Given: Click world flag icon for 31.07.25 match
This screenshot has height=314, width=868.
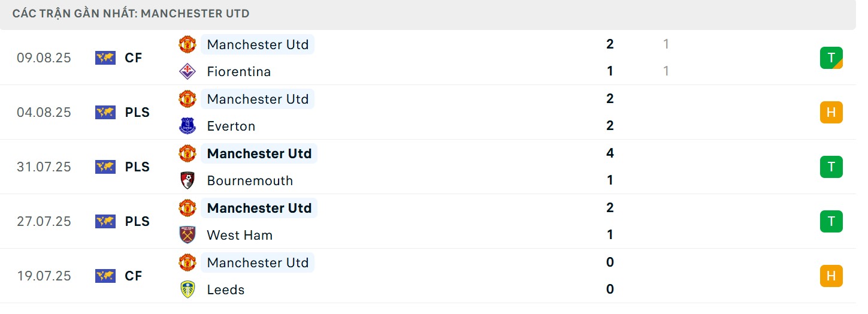Looking at the screenshot, I should coord(105,167).
